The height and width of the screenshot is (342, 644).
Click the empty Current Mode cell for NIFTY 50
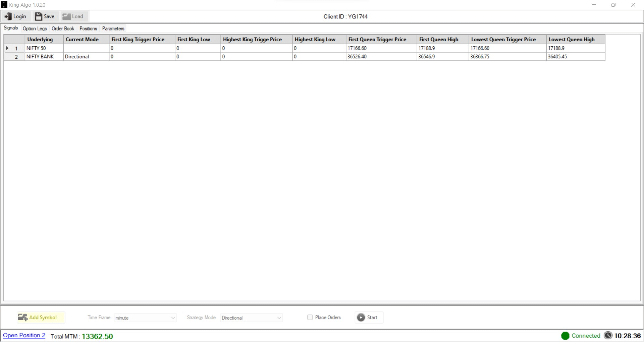(86, 48)
